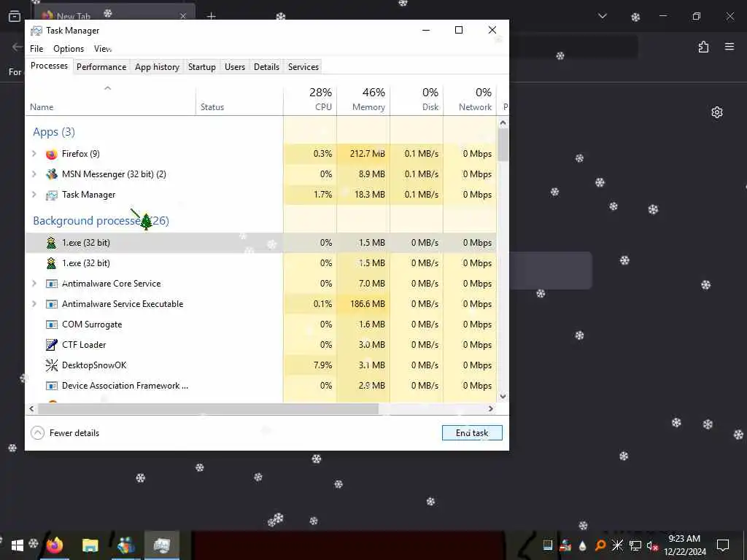This screenshot has height=560, width=747.
Task: Click the 186.6 MB memory value
Action: pos(368,304)
